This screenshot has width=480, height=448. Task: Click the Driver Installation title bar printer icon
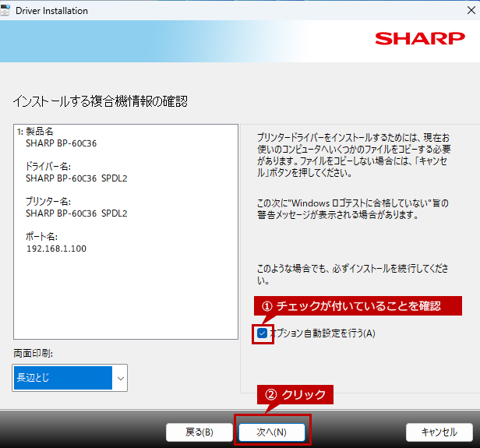click(x=5, y=10)
